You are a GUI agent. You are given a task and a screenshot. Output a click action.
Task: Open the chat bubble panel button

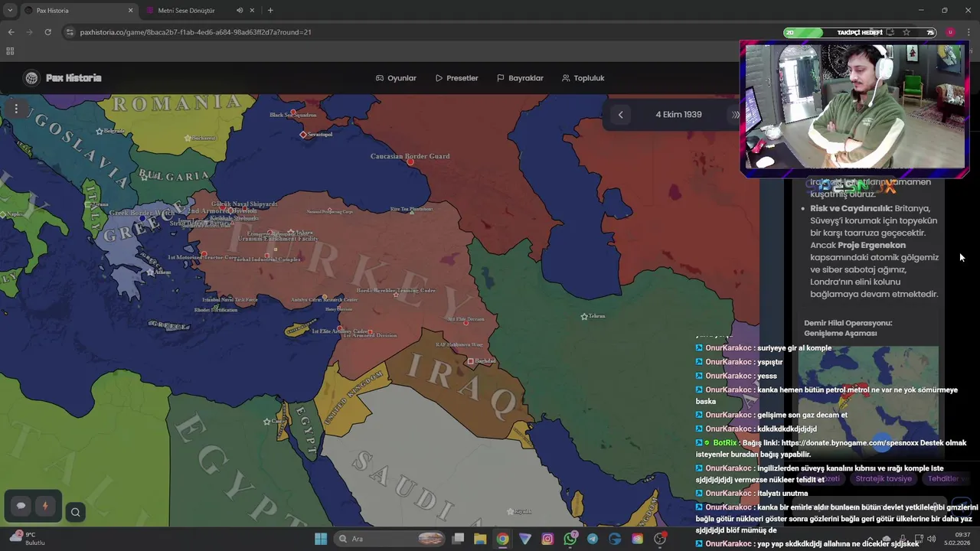pyautogui.click(x=21, y=506)
